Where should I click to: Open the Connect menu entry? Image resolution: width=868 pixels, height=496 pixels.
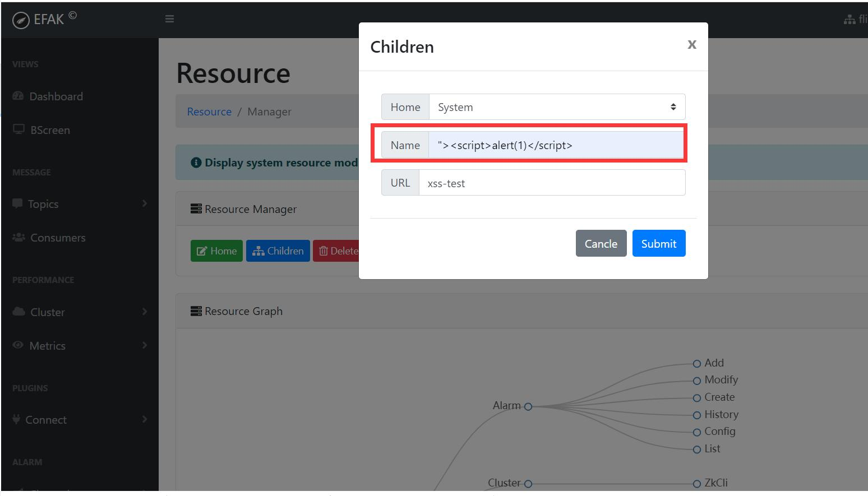tap(47, 419)
